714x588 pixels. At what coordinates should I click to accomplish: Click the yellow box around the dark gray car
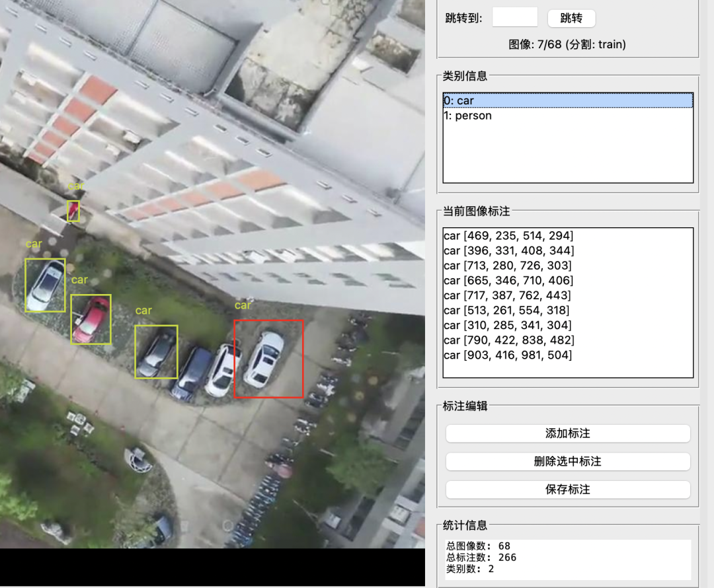tap(156, 352)
